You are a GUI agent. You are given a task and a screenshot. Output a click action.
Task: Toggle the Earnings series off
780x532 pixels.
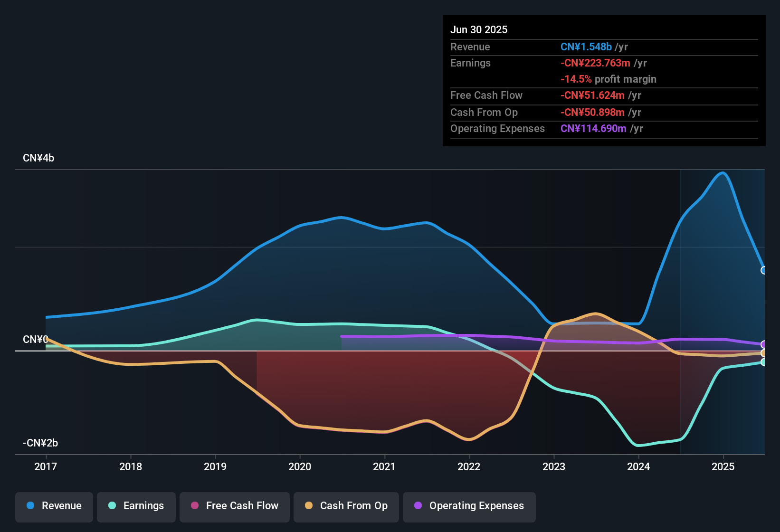tap(136, 506)
